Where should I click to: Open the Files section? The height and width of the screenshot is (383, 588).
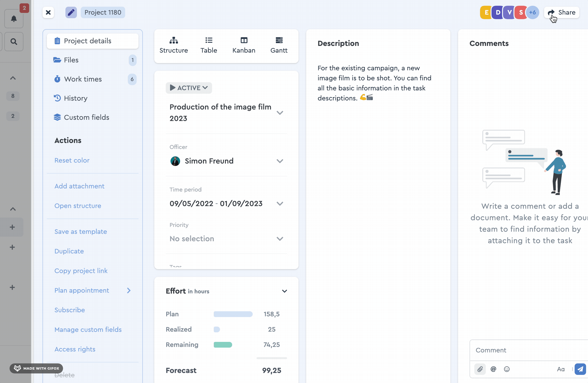pyautogui.click(x=93, y=60)
